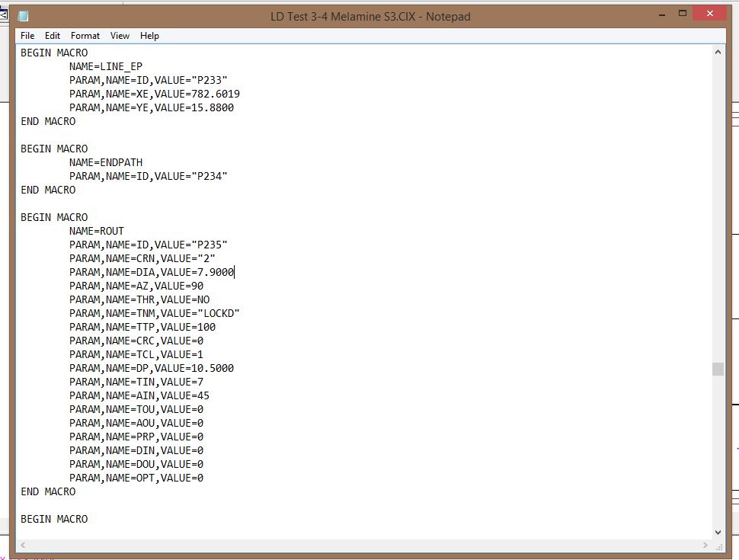The width and height of the screenshot is (739, 560).
Task: Click BEGIN MACRO above NAME=ENDPATH
Action: [x=54, y=149]
